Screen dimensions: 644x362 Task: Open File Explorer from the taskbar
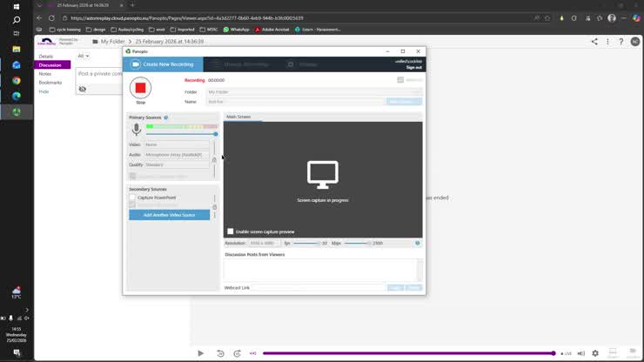(17, 49)
